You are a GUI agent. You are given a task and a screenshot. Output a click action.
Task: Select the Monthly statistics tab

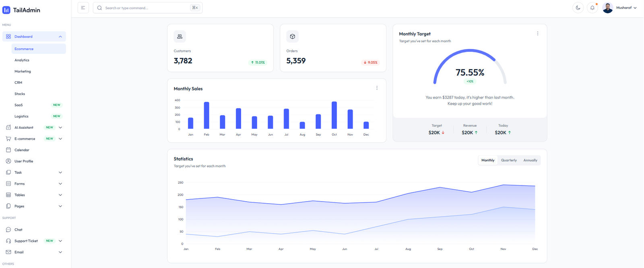click(488, 160)
